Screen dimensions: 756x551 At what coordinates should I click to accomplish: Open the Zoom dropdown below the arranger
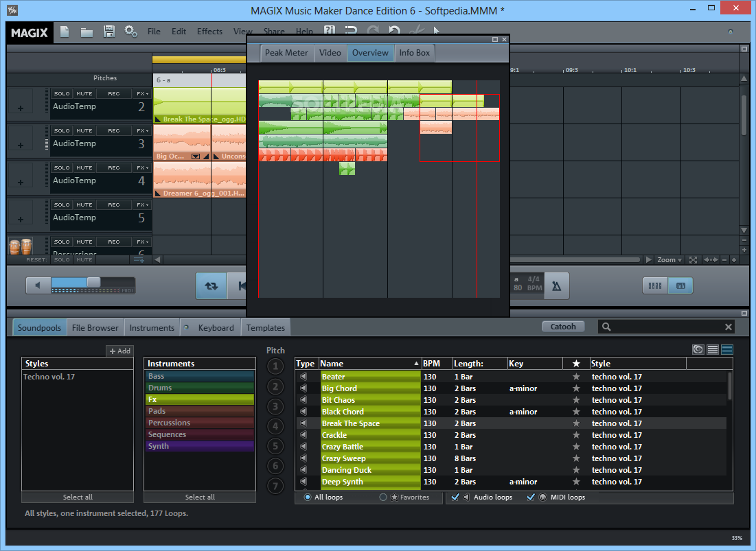(x=669, y=259)
